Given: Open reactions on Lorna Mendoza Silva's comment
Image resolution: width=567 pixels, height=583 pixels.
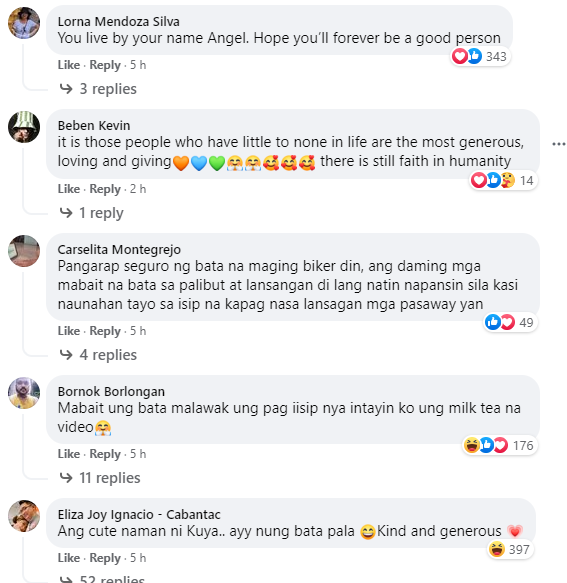Looking at the screenshot, I should pyautogui.click(x=479, y=57).
